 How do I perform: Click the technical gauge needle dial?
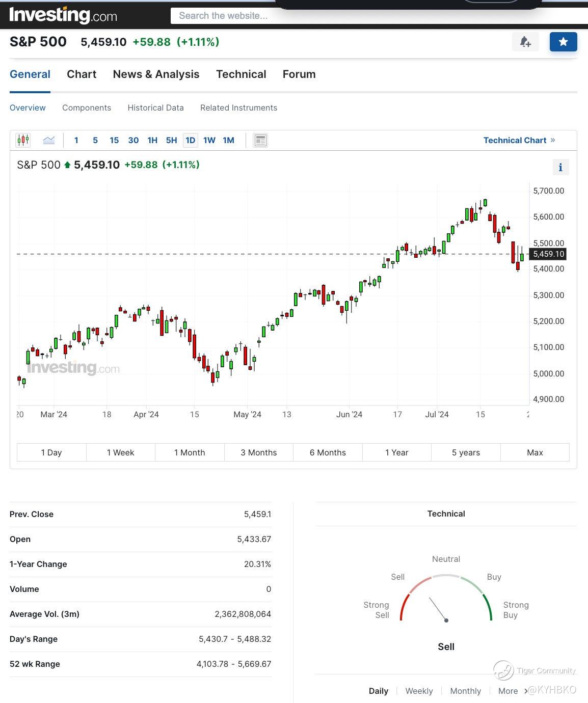pyautogui.click(x=446, y=598)
